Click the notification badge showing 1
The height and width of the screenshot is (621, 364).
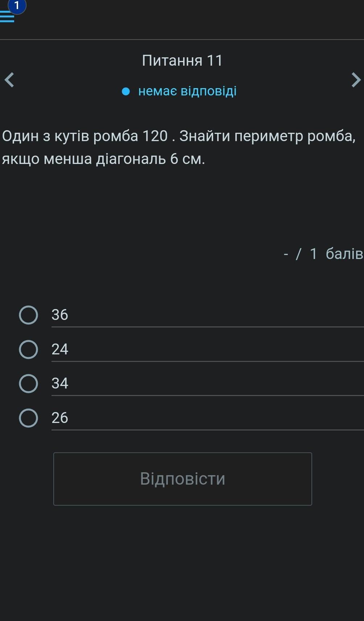coord(17,6)
